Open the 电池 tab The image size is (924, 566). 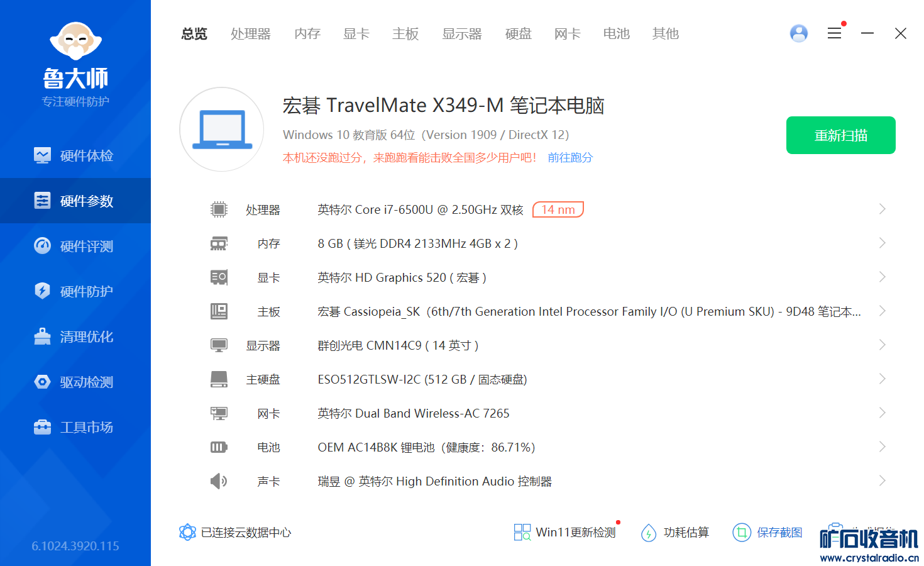click(x=617, y=33)
